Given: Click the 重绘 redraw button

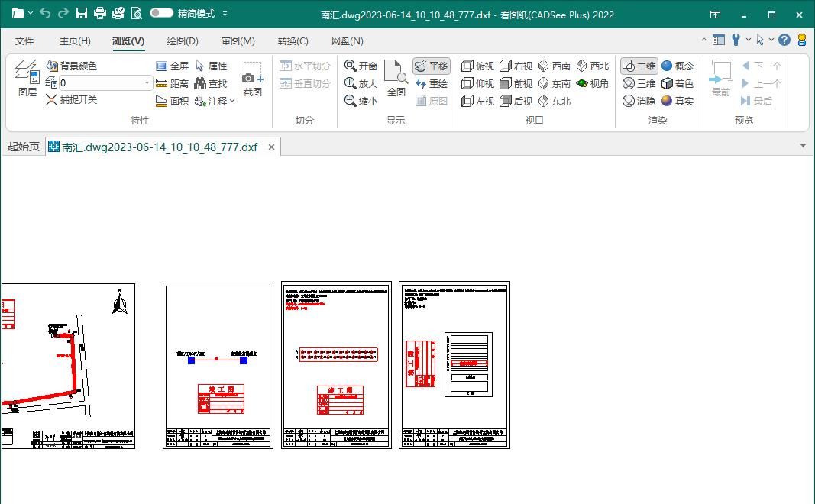Looking at the screenshot, I should pyautogui.click(x=432, y=84).
